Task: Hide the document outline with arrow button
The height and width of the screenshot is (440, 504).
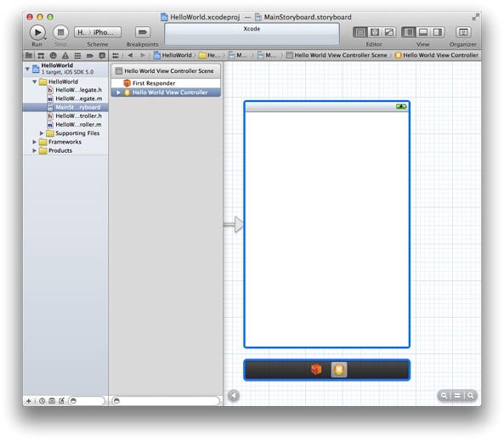Action: tap(234, 396)
